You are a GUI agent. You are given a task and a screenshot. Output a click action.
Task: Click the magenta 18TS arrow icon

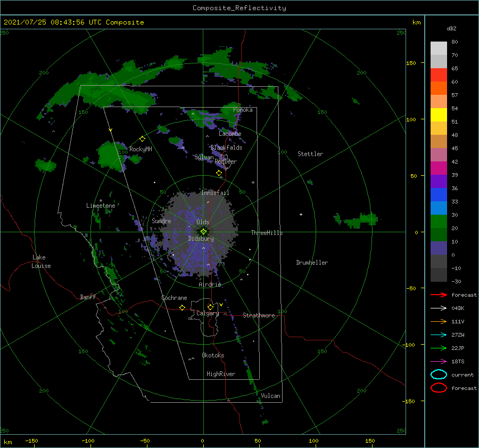[x=439, y=362]
